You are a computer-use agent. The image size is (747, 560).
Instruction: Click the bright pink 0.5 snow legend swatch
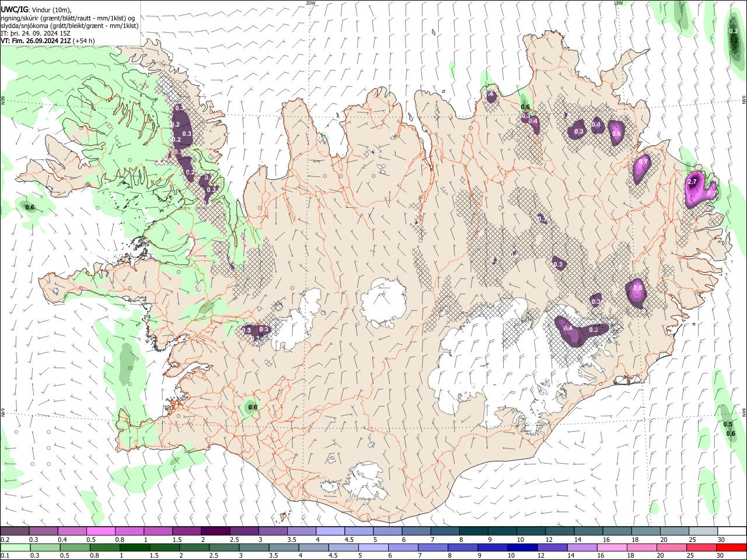[100, 531]
